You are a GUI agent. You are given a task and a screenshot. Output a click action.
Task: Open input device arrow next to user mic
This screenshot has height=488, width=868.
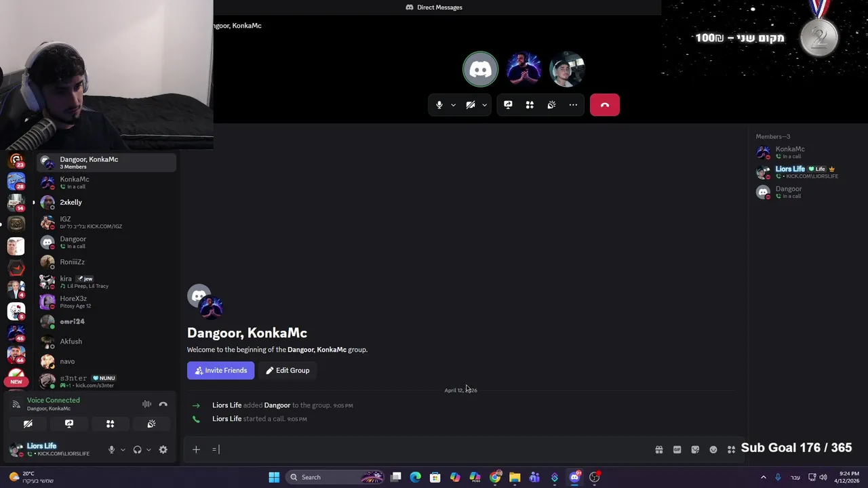(x=123, y=449)
